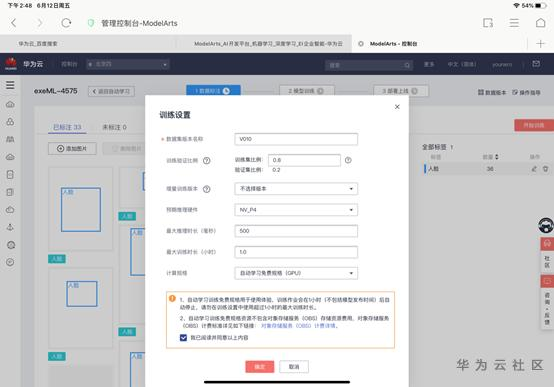Click the second sidebar icon below cloud

coord(10,122)
